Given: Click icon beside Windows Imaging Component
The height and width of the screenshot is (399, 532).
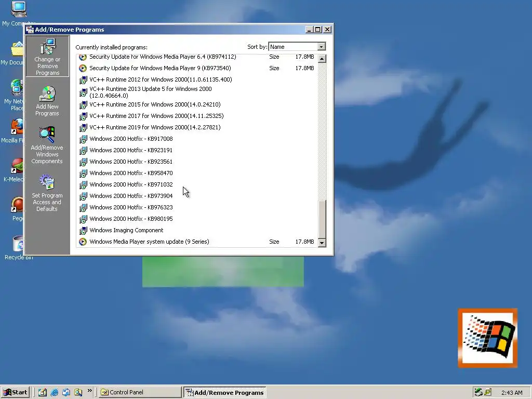Looking at the screenshot, I should 83,231.
